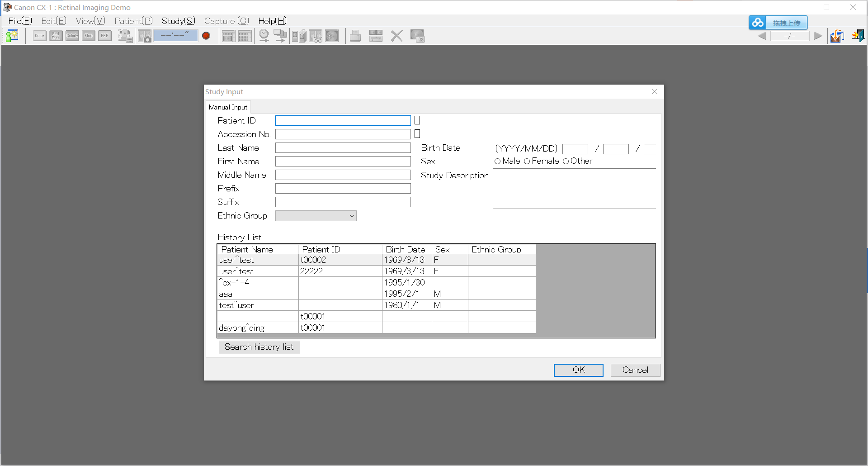Select the Cobalt capture mode button
868x466 pixels.
click(x=72, y=36)
